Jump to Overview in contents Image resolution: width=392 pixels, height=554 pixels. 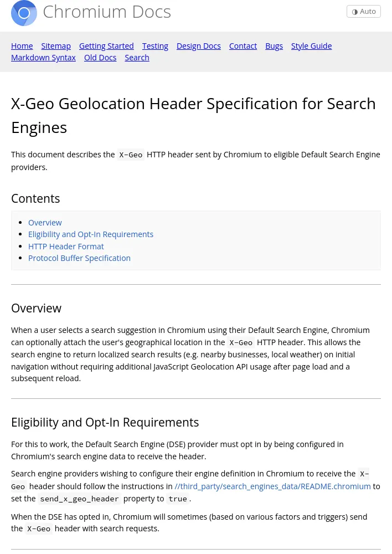coord(45,223)
